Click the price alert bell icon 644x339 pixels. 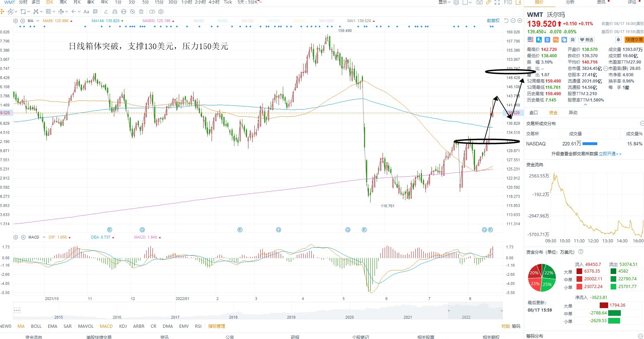tap(618, 40)
